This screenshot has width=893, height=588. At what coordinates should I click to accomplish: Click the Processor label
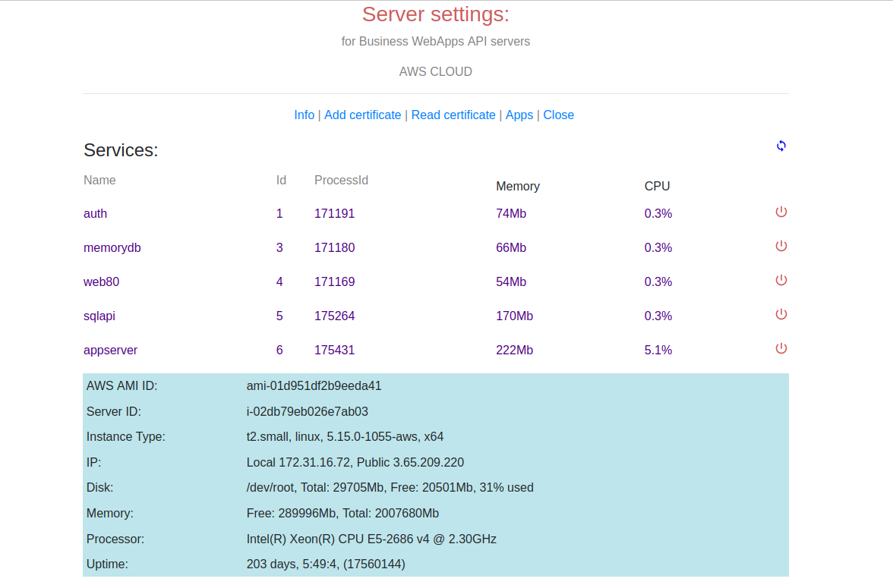coord(115,539)
